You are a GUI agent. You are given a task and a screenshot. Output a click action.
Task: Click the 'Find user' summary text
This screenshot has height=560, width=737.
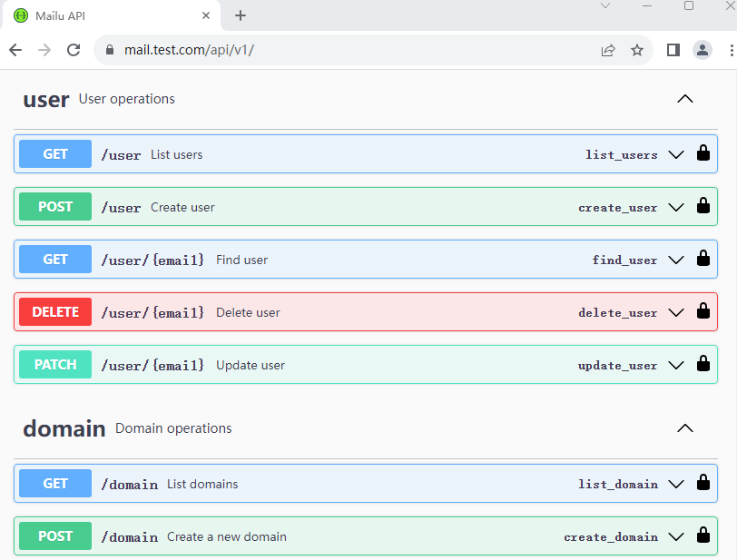pos(242,260)
